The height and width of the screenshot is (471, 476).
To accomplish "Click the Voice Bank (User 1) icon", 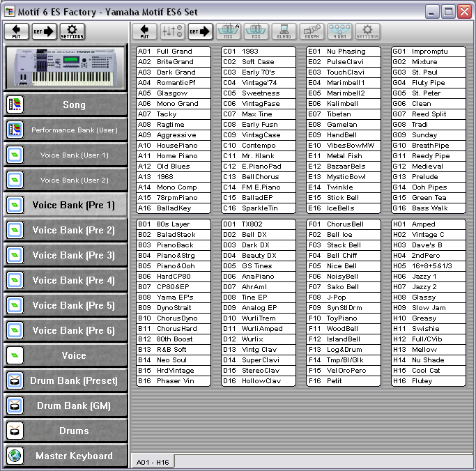I will 15,155.
